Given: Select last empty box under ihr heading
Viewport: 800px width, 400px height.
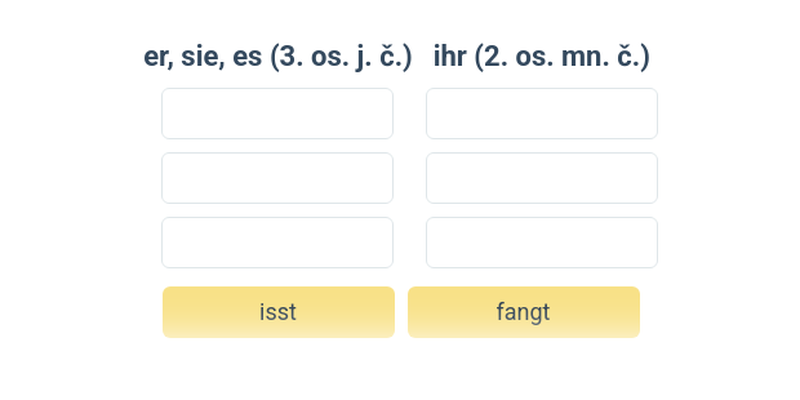Looking at the screenshot, I should pos(541,243).
